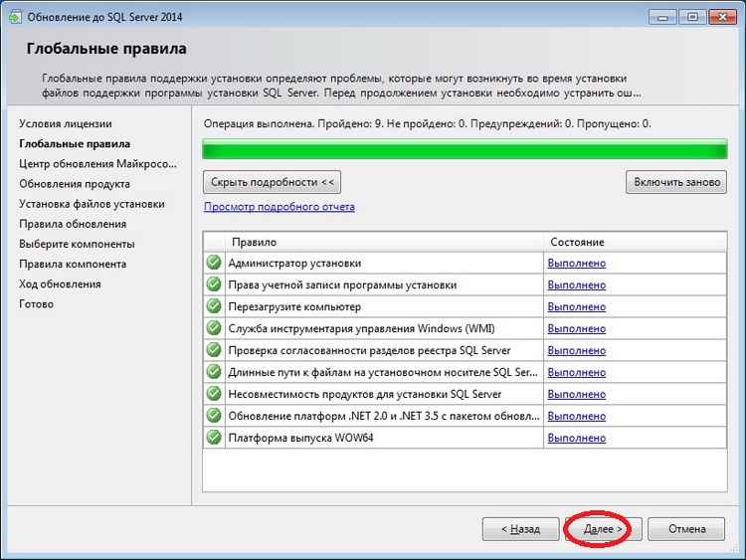Click rule text Служба инструментария управления Windows (WMI)
746x560 pixels.
point(362,329)
